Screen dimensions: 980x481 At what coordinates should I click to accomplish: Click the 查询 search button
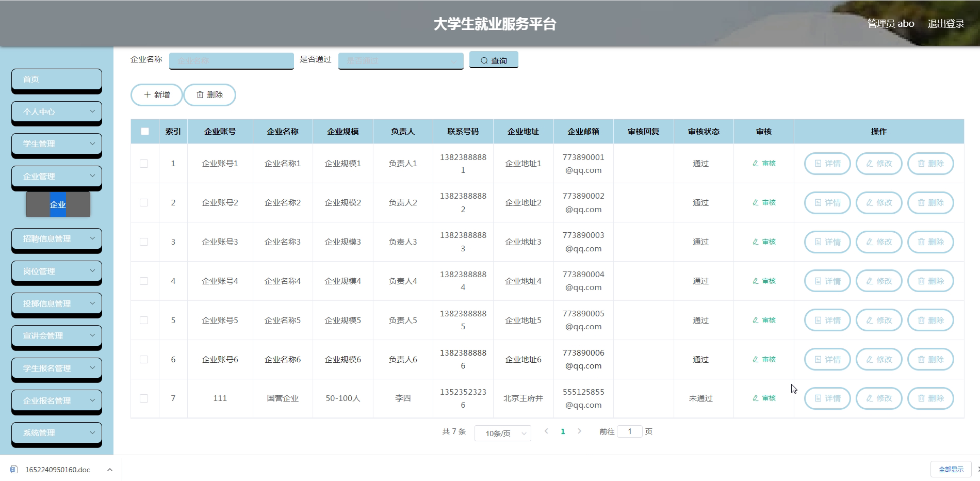click(494, 60)
